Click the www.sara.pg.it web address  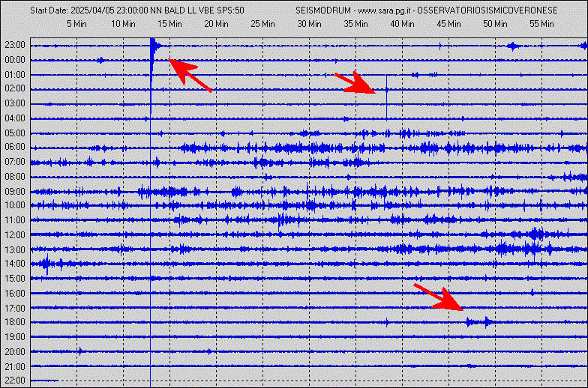coord(384,10)
